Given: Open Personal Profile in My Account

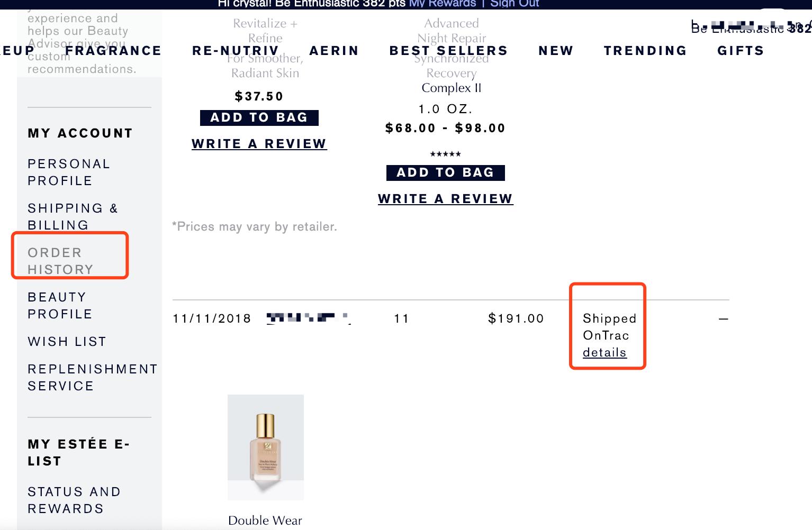Looking at the screenshot, I should pyautogui.click(x=69, y=172).
